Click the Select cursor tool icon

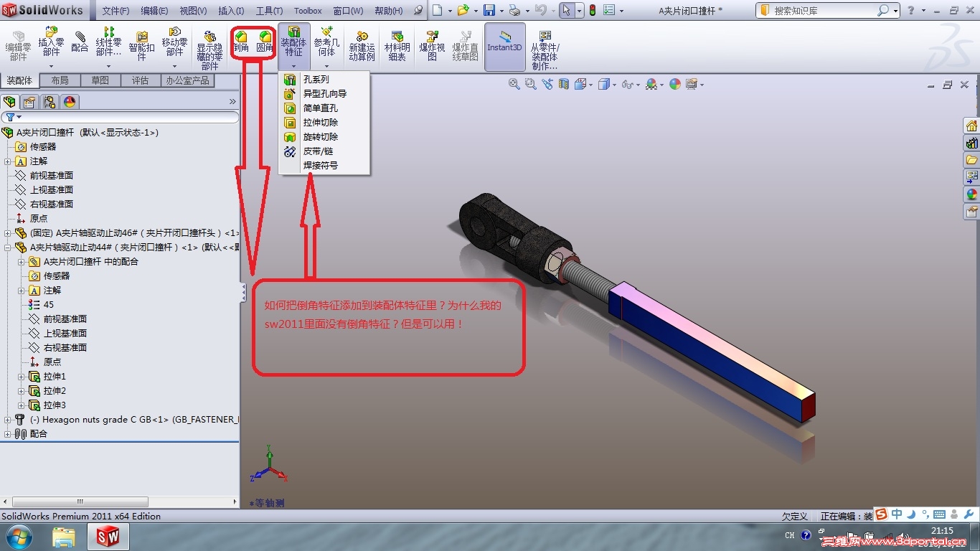pos(567,11)
